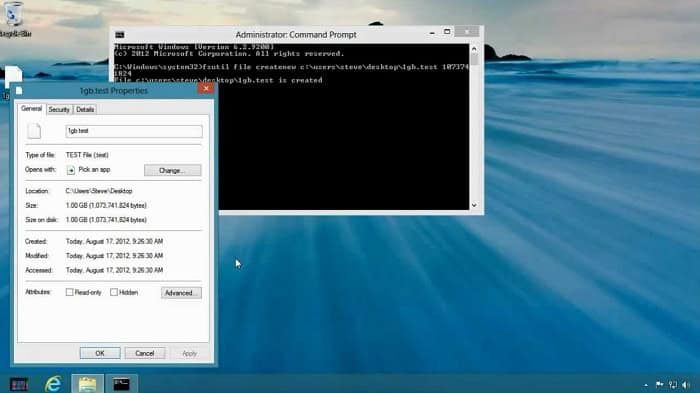
Task: Show hidden tray icons arrow
Action: 646,385
